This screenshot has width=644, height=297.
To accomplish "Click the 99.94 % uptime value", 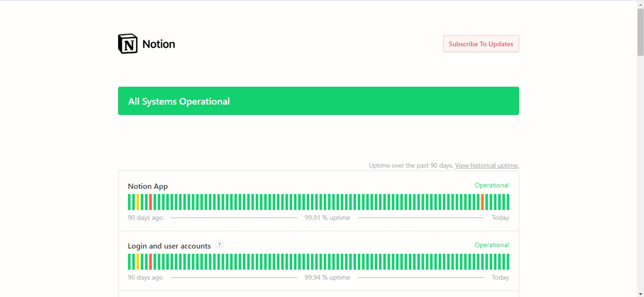I will pos(327,278).
